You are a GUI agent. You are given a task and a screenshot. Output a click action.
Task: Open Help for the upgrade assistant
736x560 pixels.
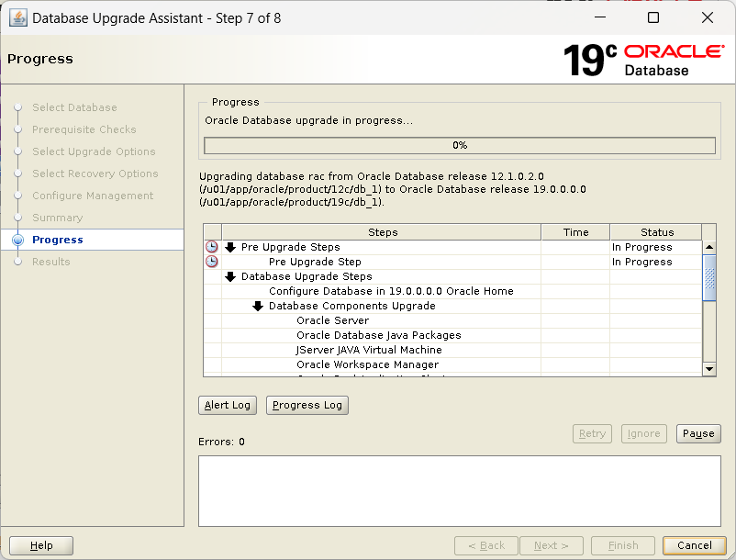pyautogui.click(x=41, y=545)
